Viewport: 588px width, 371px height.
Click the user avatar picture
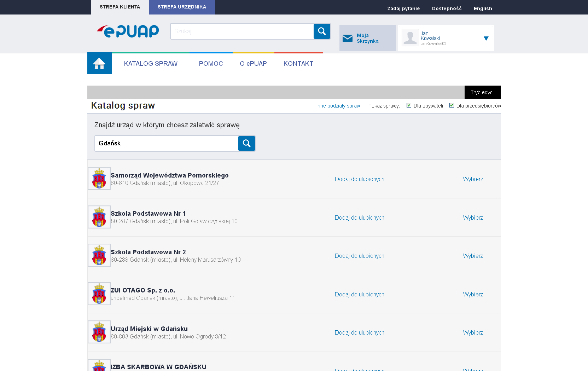click(x=410, y=37)
